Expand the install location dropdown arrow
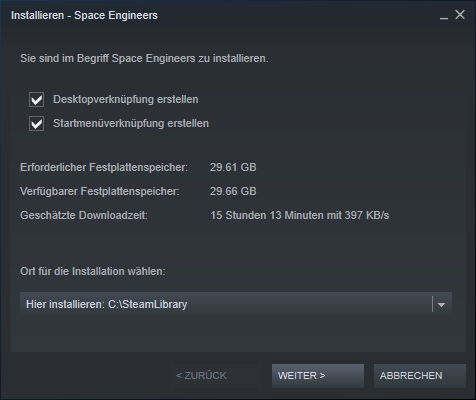 pos(441,304)
